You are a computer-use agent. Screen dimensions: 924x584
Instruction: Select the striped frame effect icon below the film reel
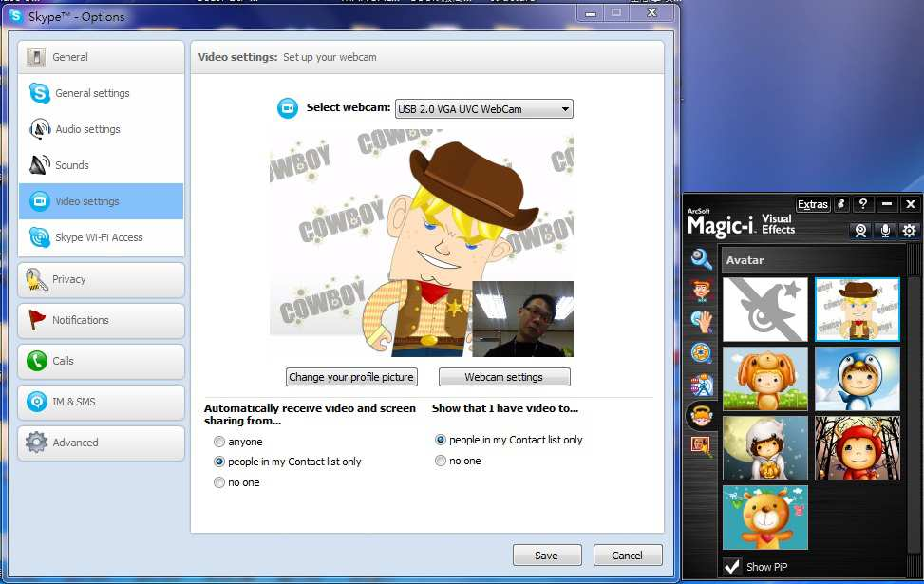(701, 385)
